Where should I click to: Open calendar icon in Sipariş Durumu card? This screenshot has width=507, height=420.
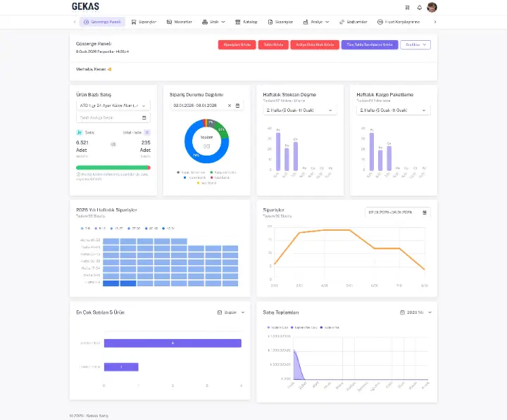[238, 106]
